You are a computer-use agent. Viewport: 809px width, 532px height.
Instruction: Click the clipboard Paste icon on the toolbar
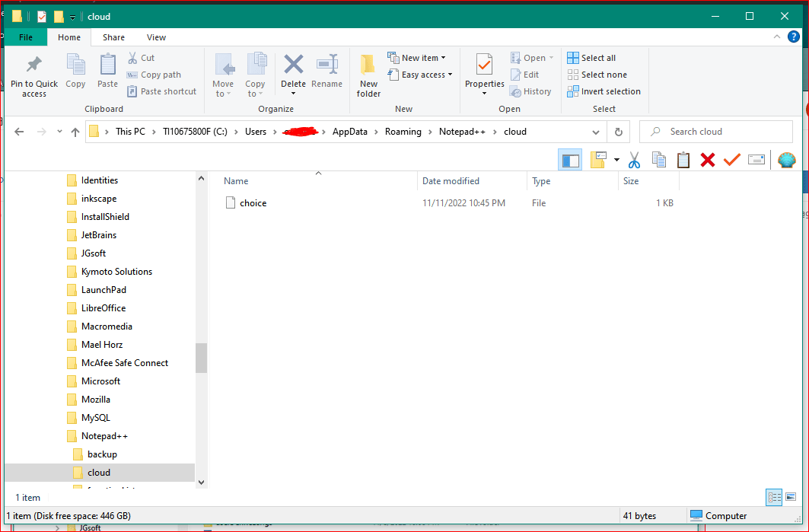pyautogui.click(x=683, y=160)
